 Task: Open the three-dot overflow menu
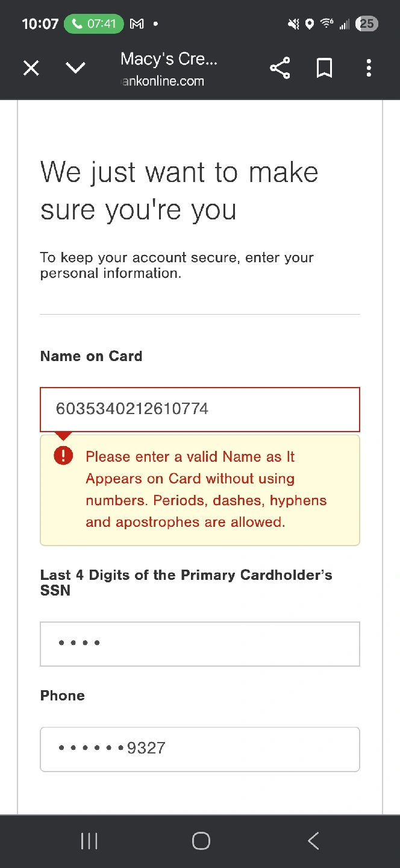click(369, 68)
